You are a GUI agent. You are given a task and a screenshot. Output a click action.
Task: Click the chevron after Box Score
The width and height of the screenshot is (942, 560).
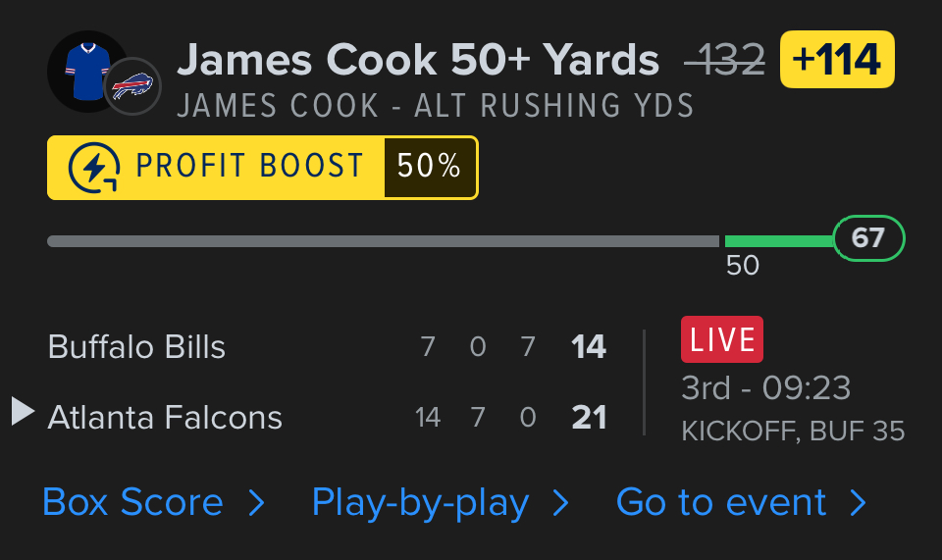point(256,503)
